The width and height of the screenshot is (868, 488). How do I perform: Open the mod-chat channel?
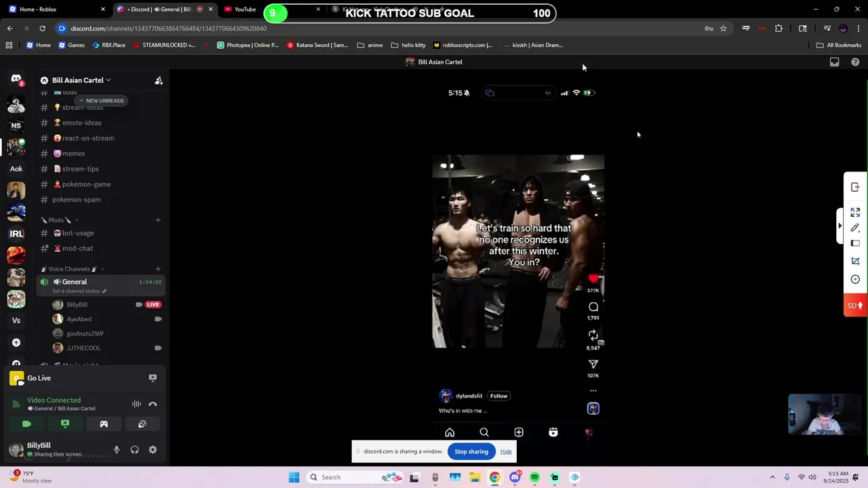point(101,249)
